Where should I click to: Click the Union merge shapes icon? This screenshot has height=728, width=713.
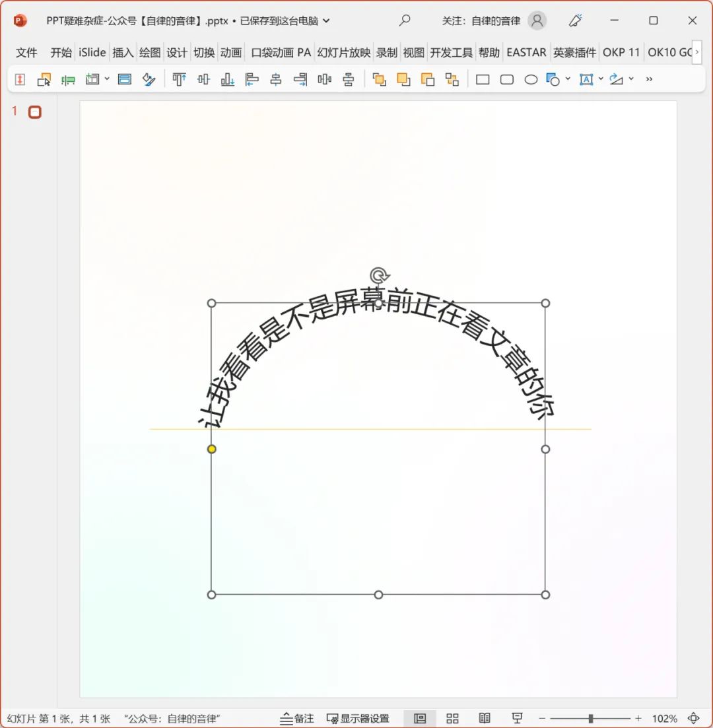click(x=380, y=79)
